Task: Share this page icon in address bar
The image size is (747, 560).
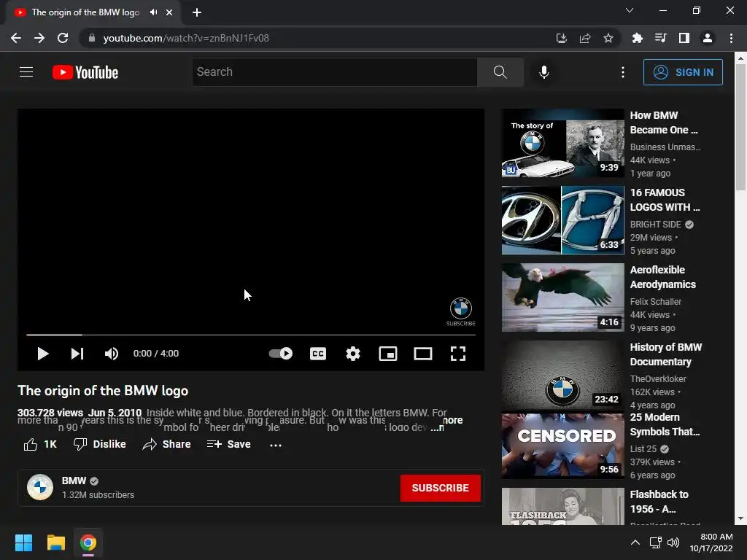Action: click(584, 38)
